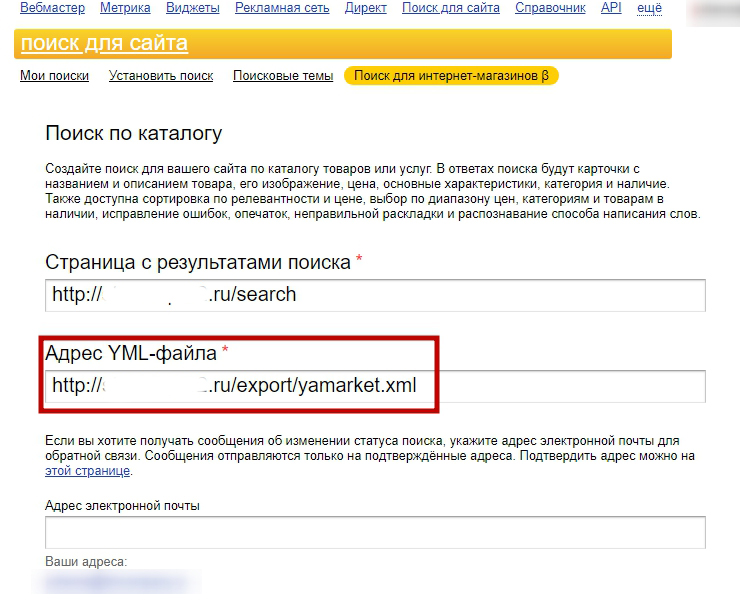This screenshot has width=740, height=602.
Task: Click the Рекламная сеть link
Action: pos(284,8)
